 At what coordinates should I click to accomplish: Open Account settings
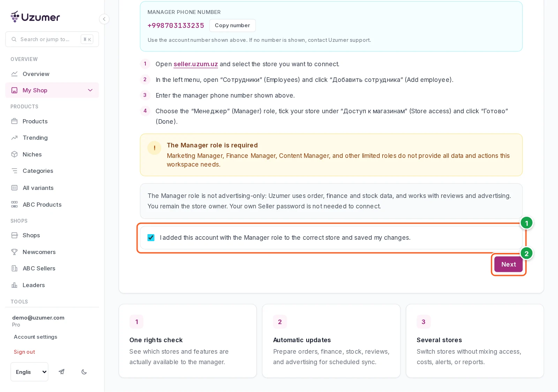click(36, 337)
